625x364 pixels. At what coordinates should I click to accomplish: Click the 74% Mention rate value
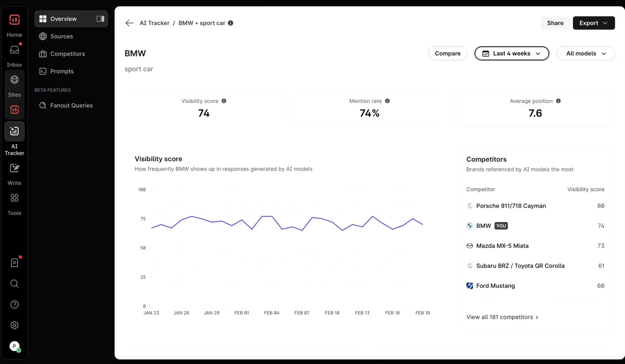pyautogui.click(x=370, y=113)
